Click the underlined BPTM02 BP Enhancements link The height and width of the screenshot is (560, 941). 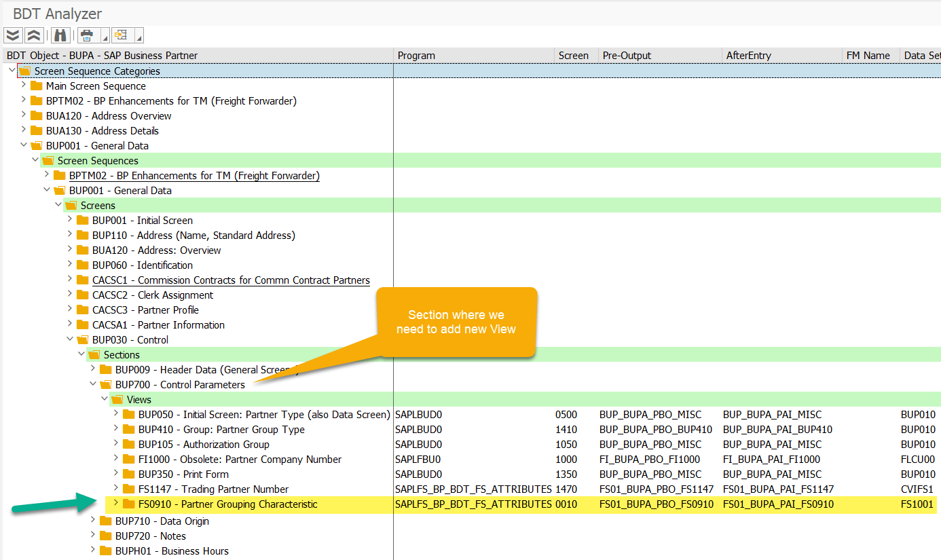click(194, 175)
